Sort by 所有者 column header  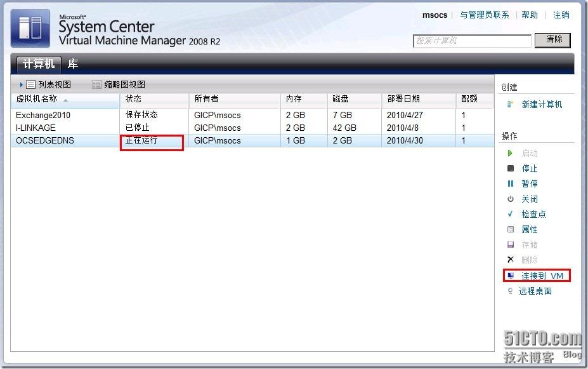(x=234, y=99)
